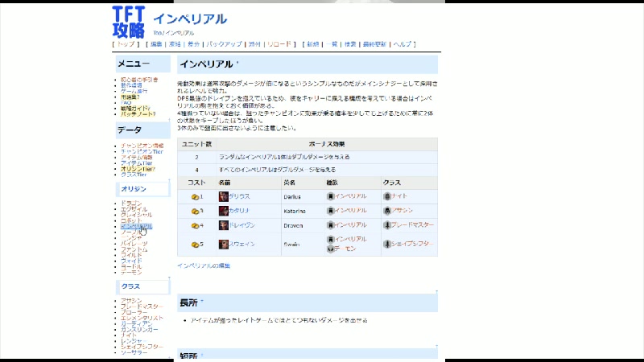Click the カタリナ champion portrait

click(224, 211)
